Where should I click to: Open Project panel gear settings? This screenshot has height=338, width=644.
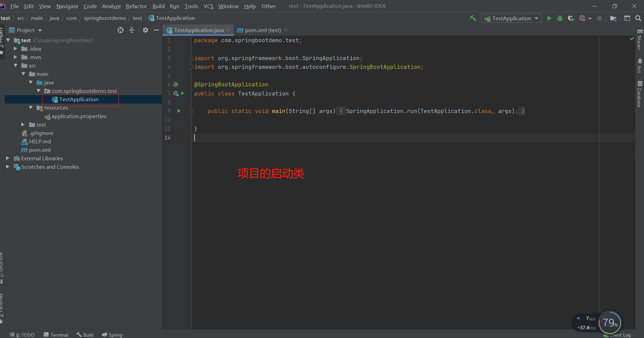pos(146,30)
